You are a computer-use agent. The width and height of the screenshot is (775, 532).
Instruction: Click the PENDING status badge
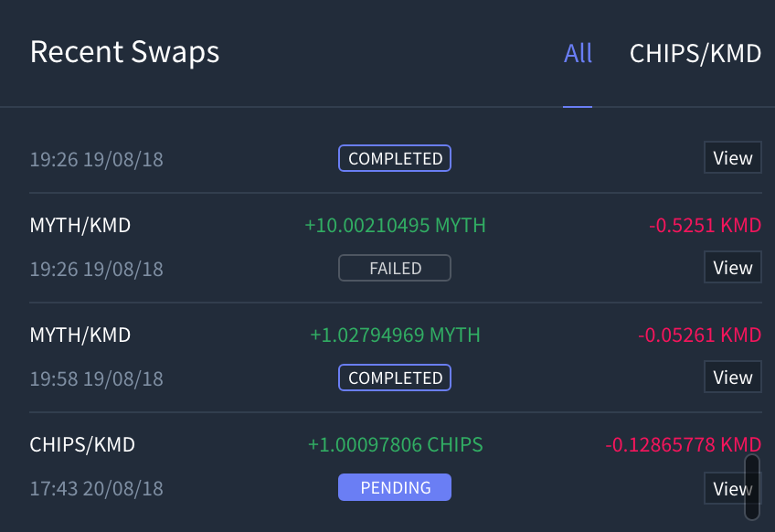point(394,487)
